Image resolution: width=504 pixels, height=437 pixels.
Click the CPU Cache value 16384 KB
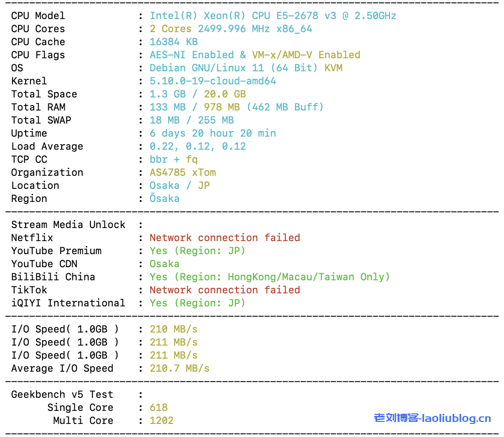[174, 42]
